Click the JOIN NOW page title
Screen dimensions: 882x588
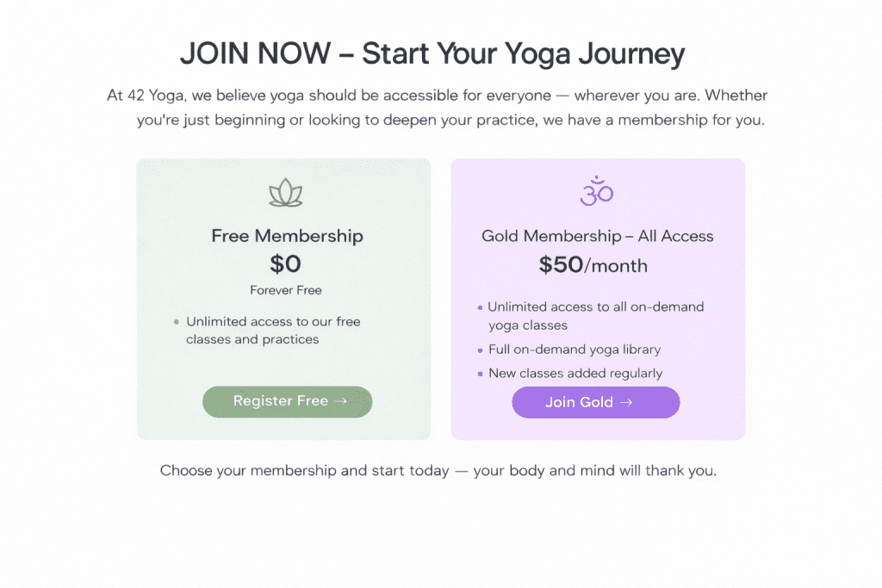point(432,53)
